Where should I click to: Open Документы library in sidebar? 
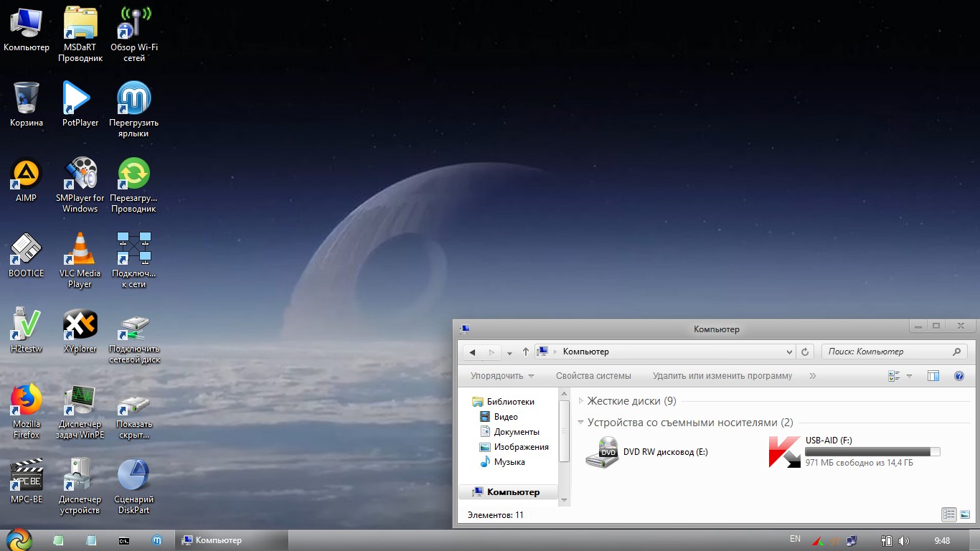509,432
